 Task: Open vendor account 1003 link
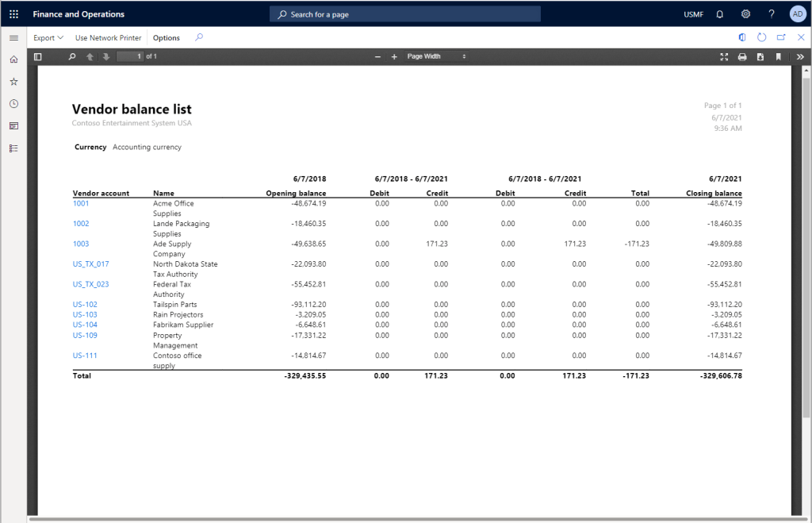pos(81,244)
